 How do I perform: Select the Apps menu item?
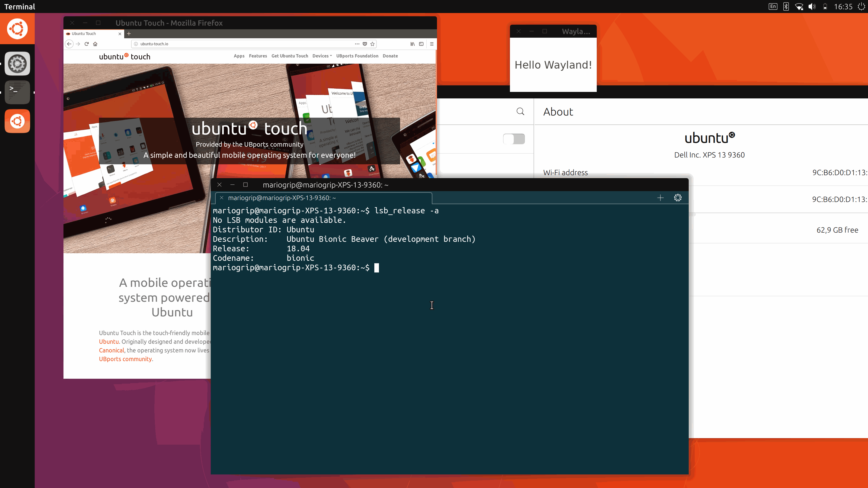(x=239, y=56)
